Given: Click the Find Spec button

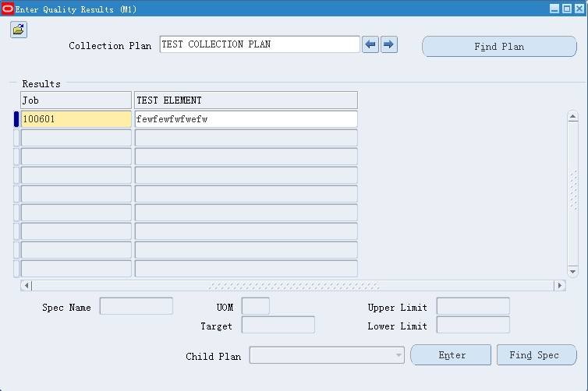Looking at the screenshot, I should [x=536, y=355].
